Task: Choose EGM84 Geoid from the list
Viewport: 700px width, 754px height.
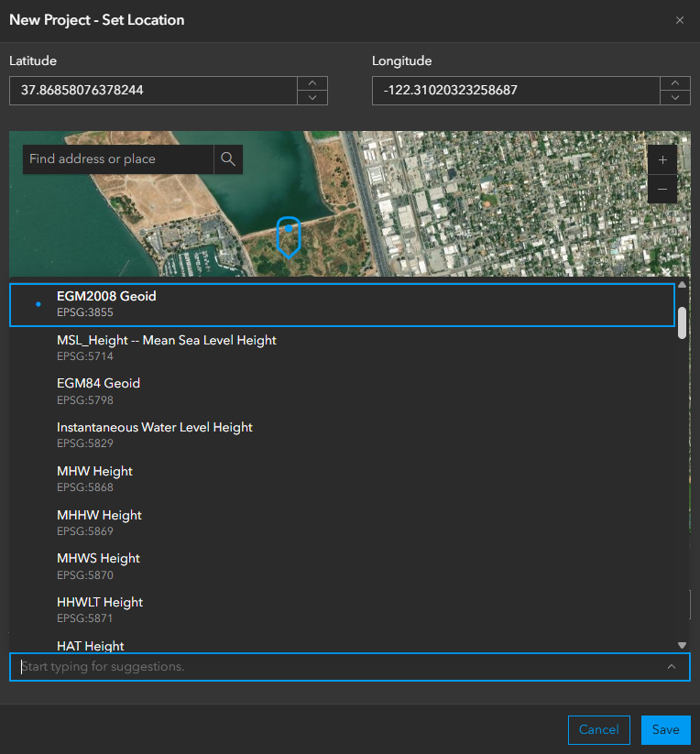Action: tap(342, 391)
